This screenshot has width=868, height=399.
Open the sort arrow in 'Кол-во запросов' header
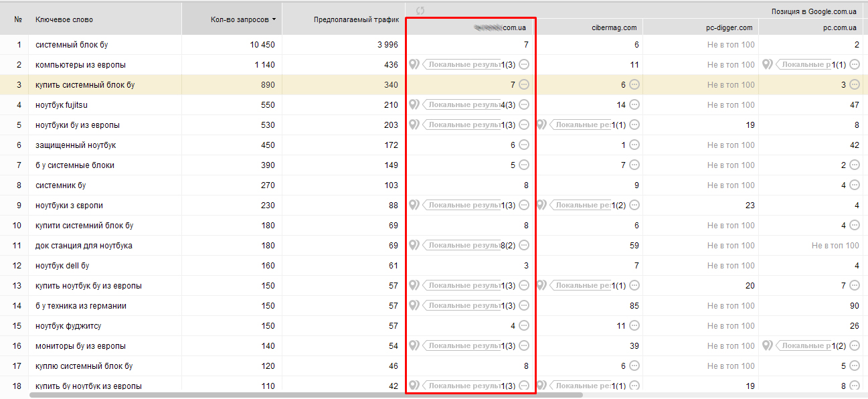coord(274,19)
